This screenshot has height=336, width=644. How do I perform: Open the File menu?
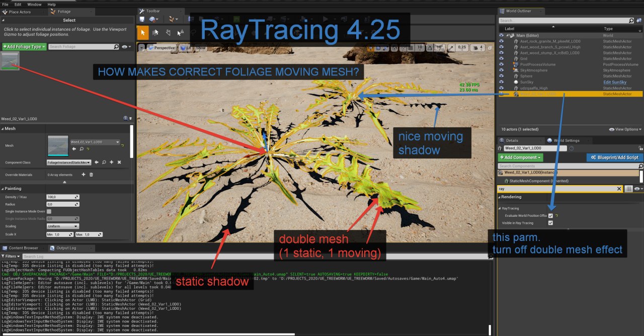click(6, 5)
